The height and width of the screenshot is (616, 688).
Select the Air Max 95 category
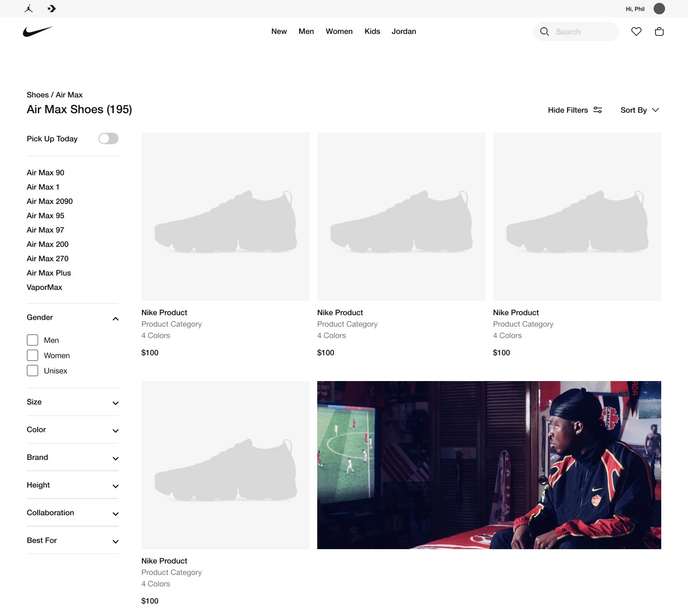(x=45, y=215)
